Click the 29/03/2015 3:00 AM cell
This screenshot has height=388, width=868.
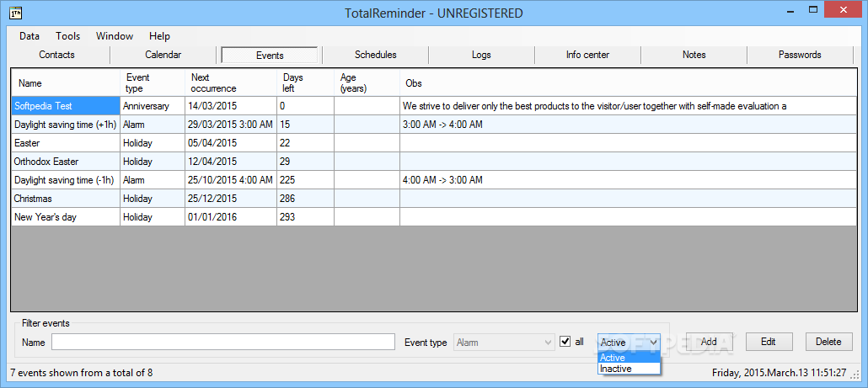(232, 125)
